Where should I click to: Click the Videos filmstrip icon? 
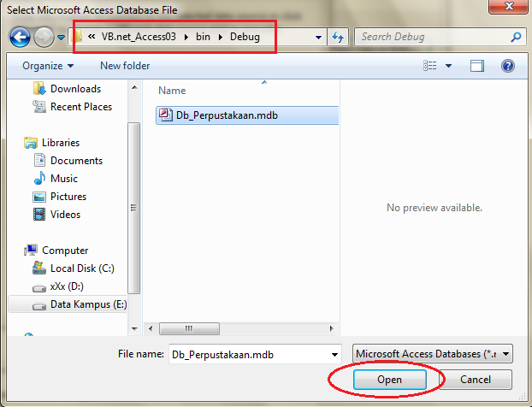point(39,215)
